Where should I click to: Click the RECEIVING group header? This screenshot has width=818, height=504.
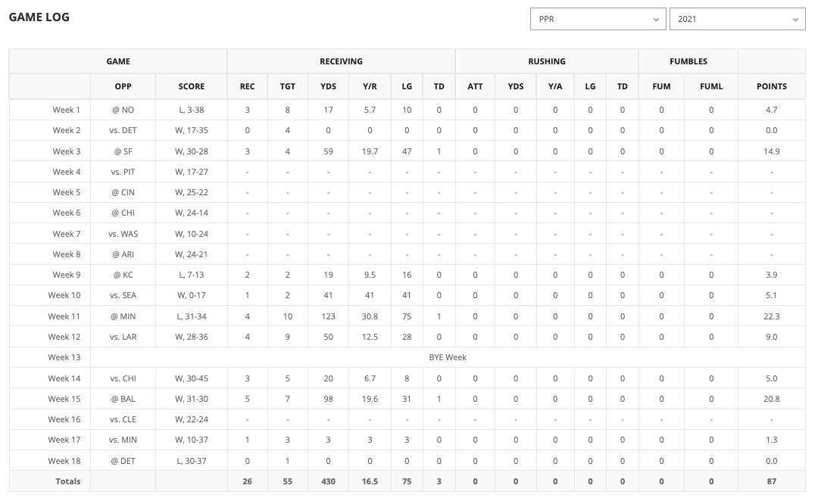[x=341, y=61]
